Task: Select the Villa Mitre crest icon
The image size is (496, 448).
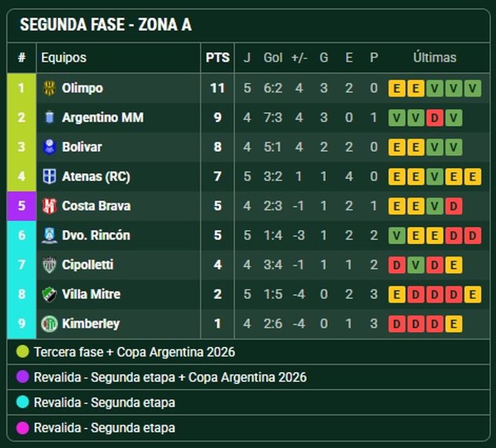Action: 50,294
